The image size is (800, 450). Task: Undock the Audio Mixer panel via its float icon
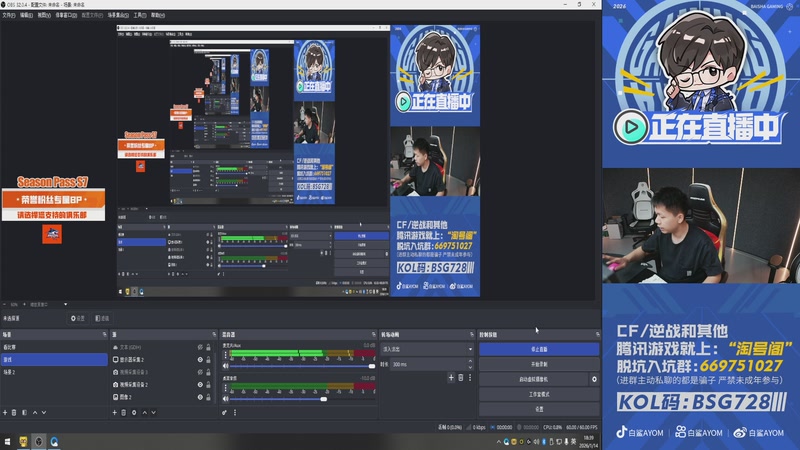point(373,335)
